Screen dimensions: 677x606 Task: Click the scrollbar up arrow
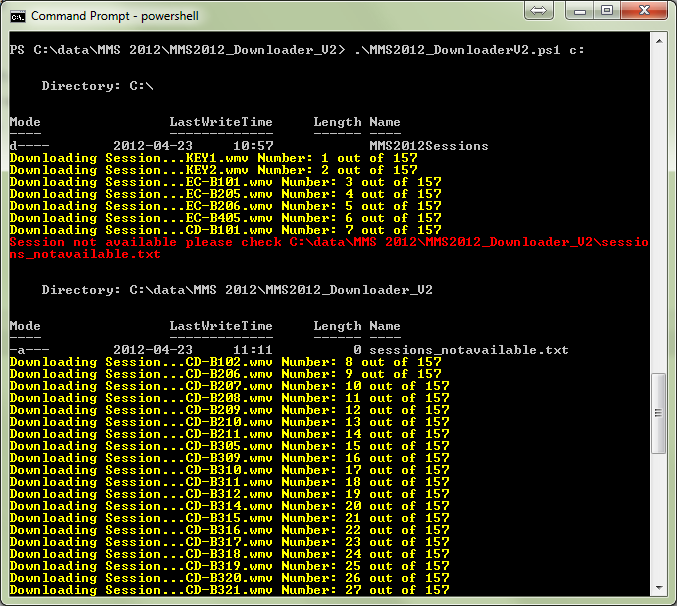659,41
